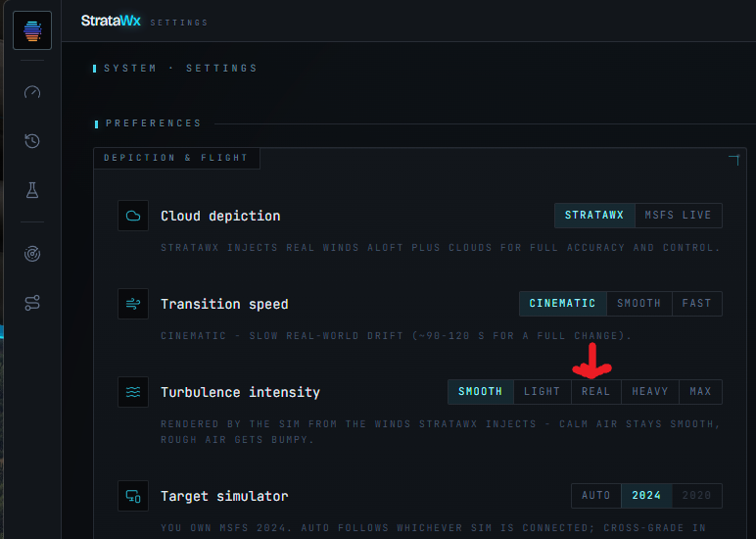The width and height of the screenshot is (756, 539).
Task: Click the waves icon beside Turbulence intensity
Action: [133, 392]
